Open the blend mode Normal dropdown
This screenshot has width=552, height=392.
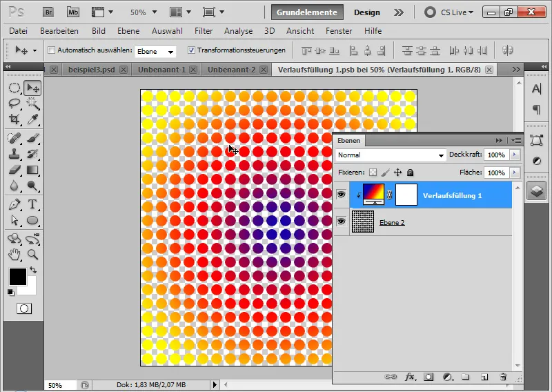pyautogui.click(x=391, y=155)
